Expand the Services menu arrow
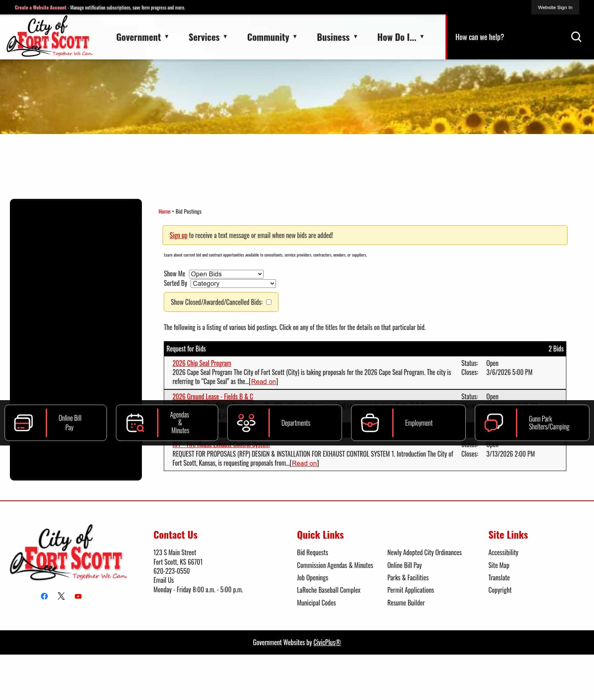This screenshot has height=700, width=594. (225, 37)
